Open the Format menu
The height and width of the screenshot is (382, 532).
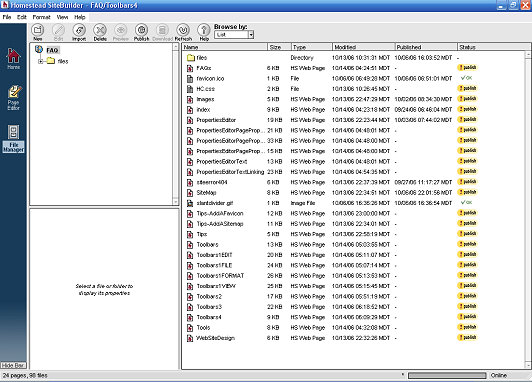[41, 17]
